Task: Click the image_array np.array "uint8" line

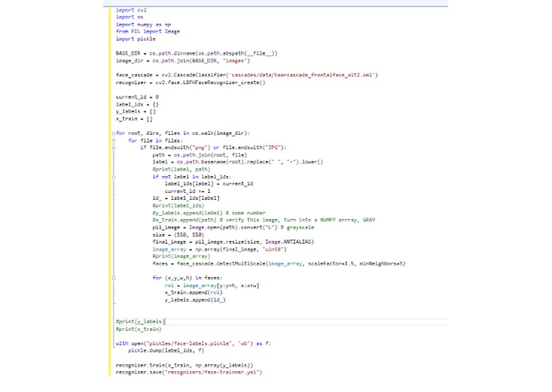Action: (x=219, y=249)
